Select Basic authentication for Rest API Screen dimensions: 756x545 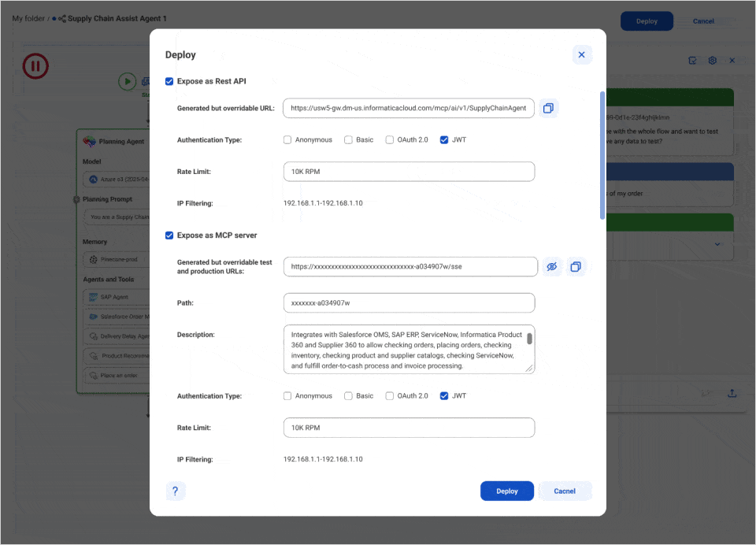pyautogui.click(x=348, y=140)
